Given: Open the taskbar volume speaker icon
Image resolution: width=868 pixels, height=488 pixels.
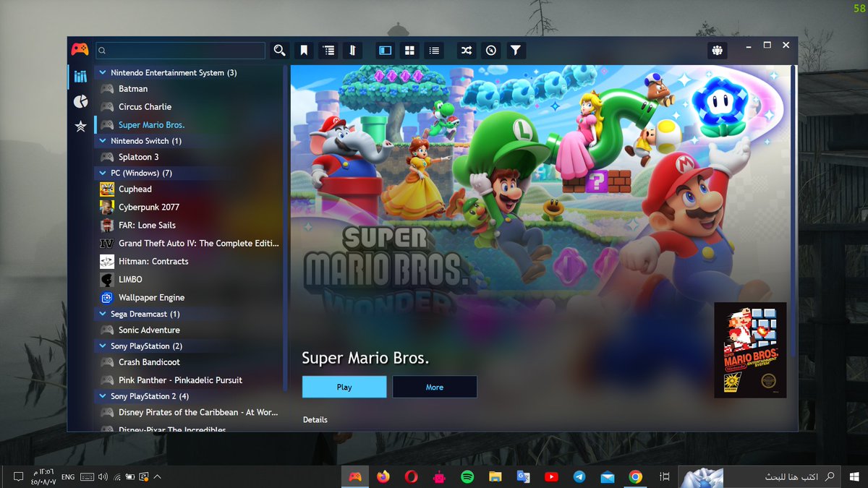Looking at the screenshot, I should pos(103,477).
